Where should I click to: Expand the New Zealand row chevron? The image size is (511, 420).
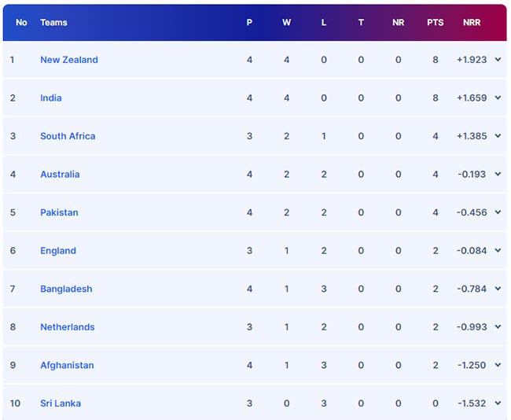498,60
